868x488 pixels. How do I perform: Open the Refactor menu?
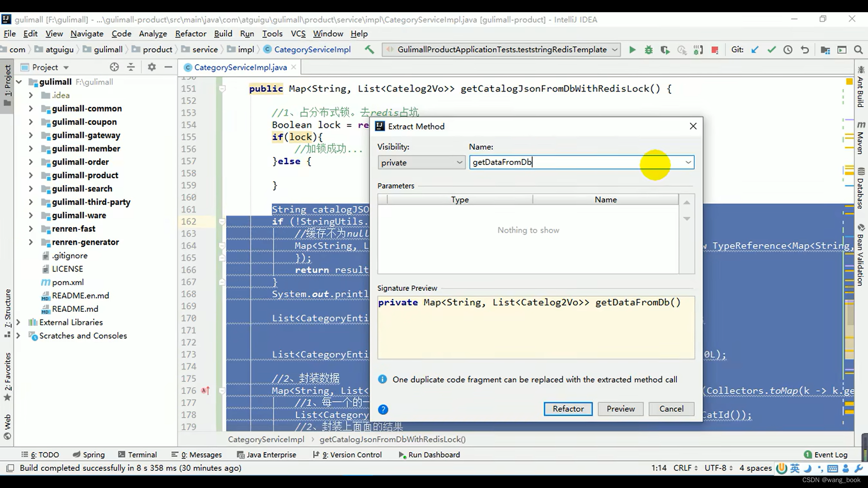[x=190, y=33]
